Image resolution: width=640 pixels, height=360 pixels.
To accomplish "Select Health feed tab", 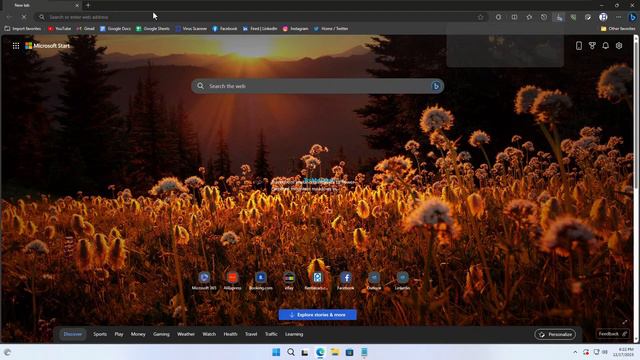I will click(x=230, y=334).
